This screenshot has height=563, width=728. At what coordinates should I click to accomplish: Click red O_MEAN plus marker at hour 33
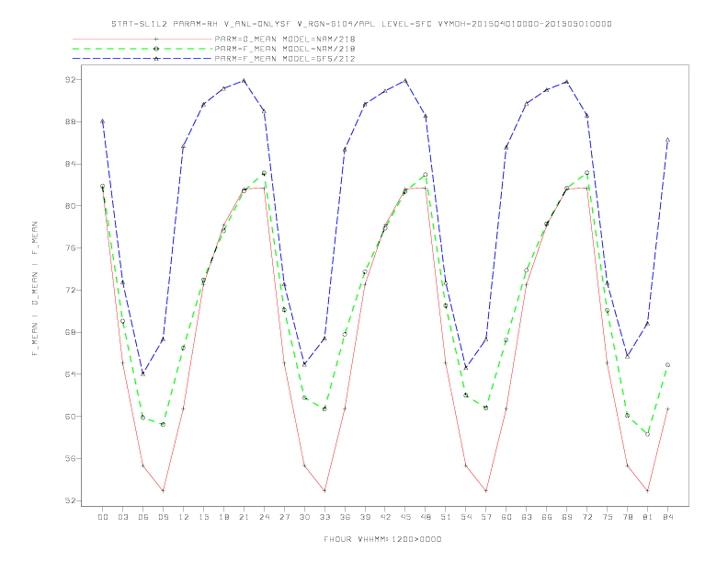[324, 490]
